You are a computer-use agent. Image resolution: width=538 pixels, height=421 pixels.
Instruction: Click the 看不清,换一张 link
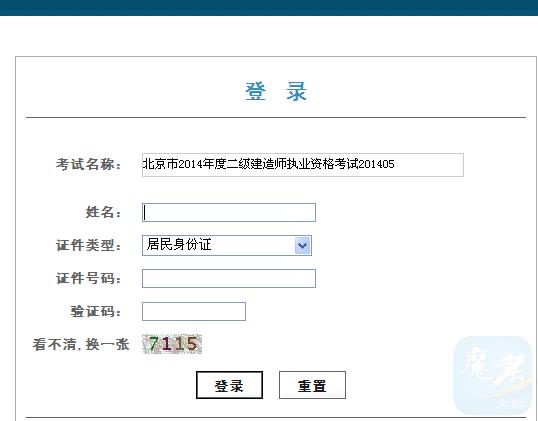[x=81, y=344]
